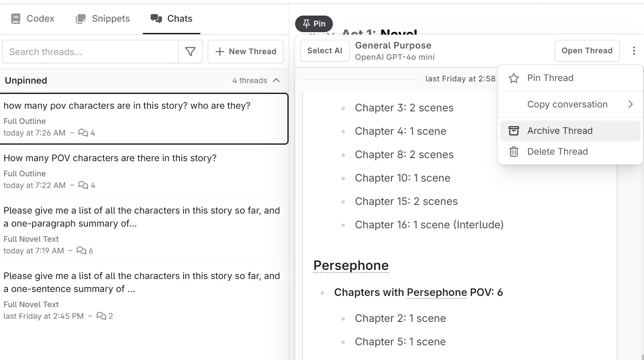The width and height of the screenshot is (644, 360).
Task: Click the three-dot thread options icon
Action: click(x=634, y=51)
